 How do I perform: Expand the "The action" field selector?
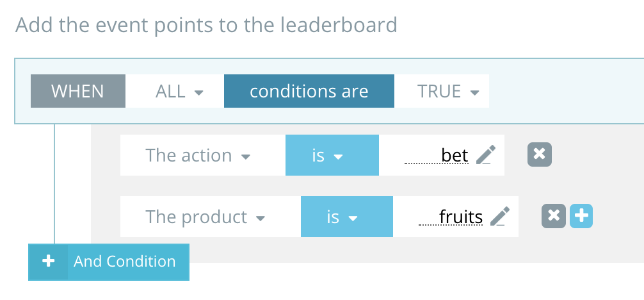pyautogui.click(x=197, y=156)
